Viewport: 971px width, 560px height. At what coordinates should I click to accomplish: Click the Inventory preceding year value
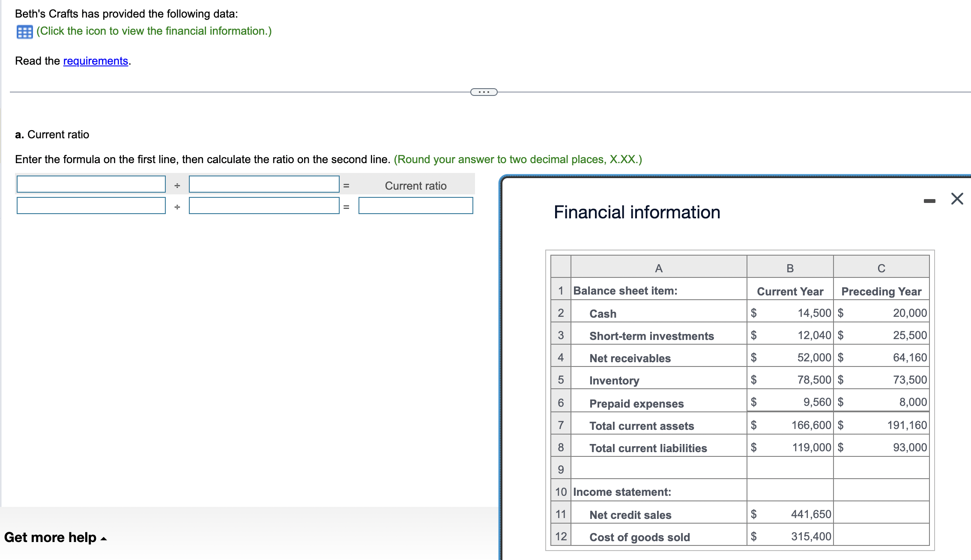pyautogui.click(x=909, y=380)
